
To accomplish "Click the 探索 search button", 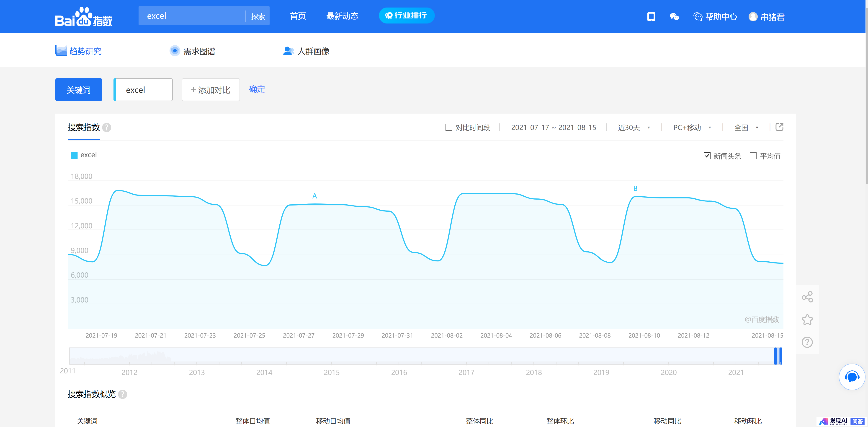I will coord(258,16).
